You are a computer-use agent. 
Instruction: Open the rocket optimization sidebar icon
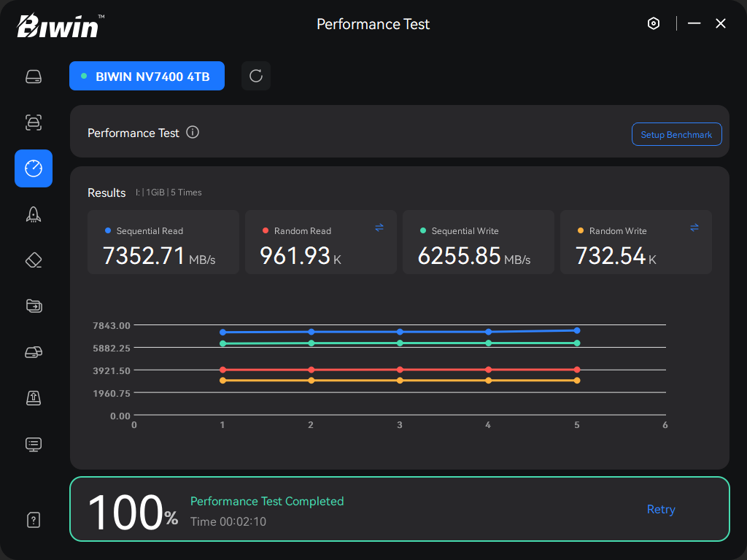pyautogui.click(x=34, y=214)
